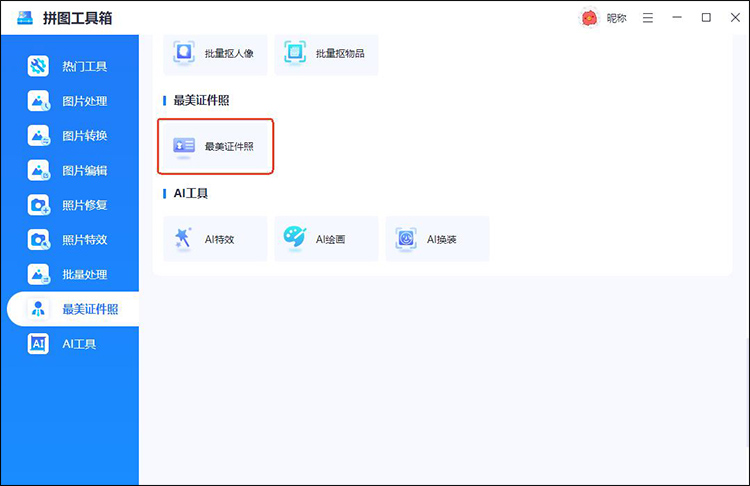Open the 最美证件照 tool card

pyautogui.click(x=215, y=146)
